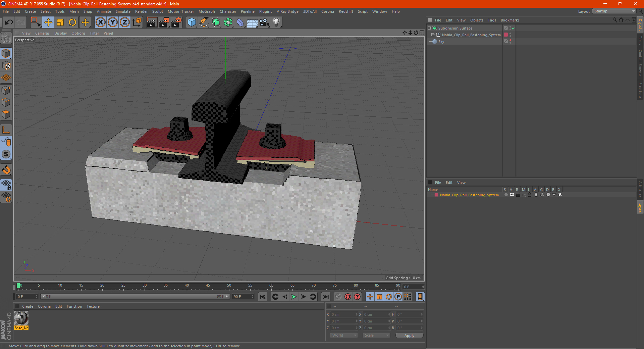Click the Play Forwards button
This screenshot has width=644, height=349.
coord(294,297)
